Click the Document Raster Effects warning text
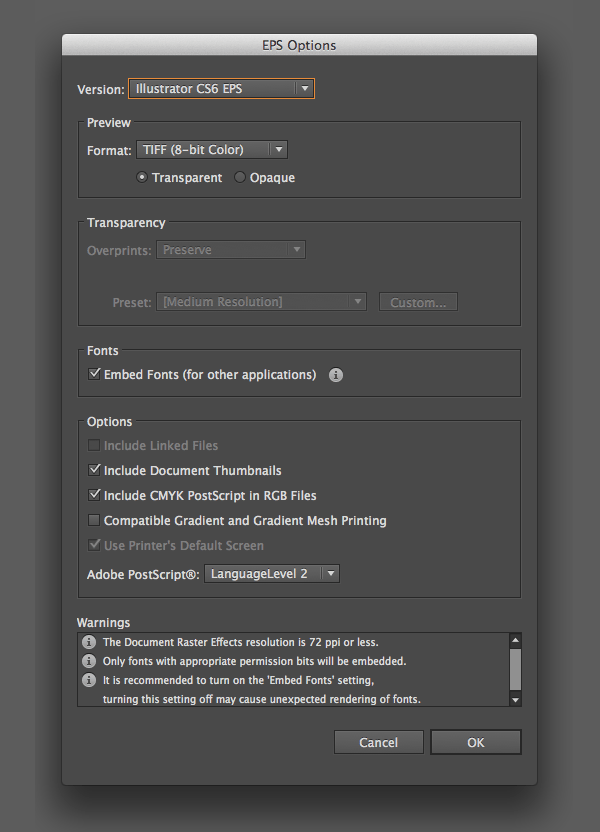This screenshot has width=600, height=832. point(240,642)
